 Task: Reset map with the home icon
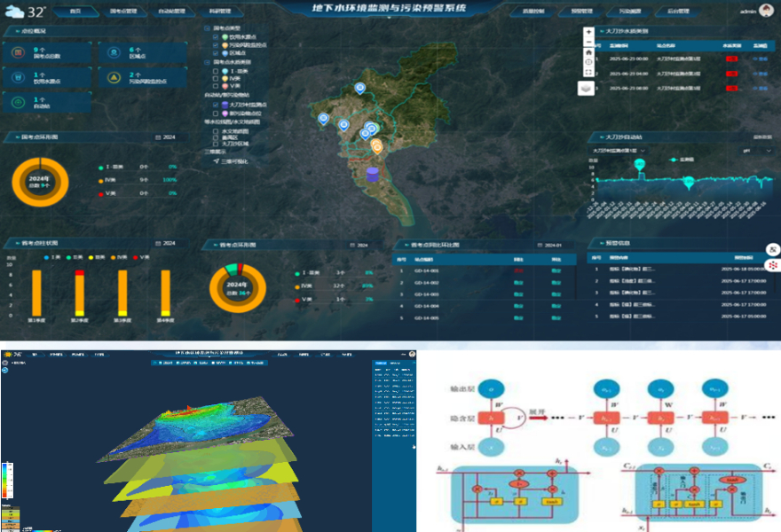click(589, 53)
